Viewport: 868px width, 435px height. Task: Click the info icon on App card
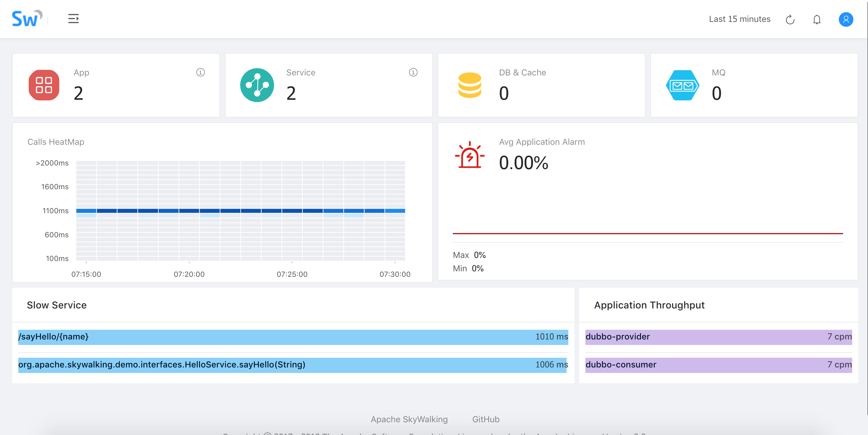coord(201,72)
